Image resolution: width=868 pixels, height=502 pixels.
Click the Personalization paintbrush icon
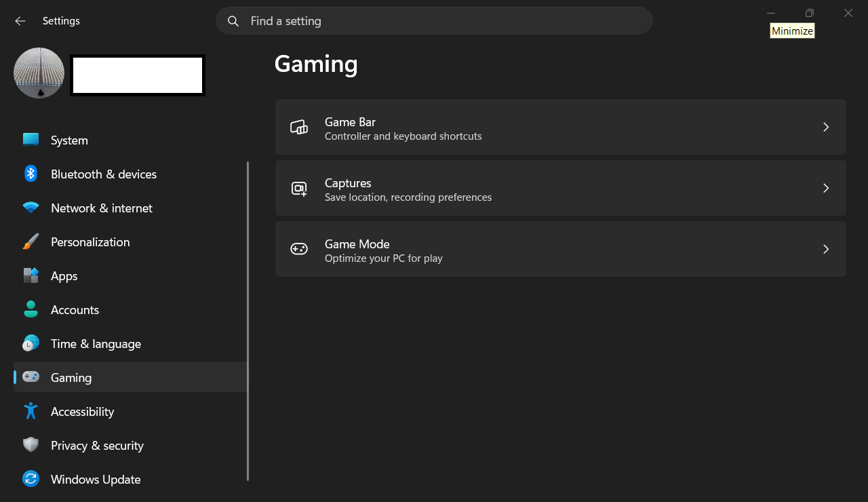point(31,242)
